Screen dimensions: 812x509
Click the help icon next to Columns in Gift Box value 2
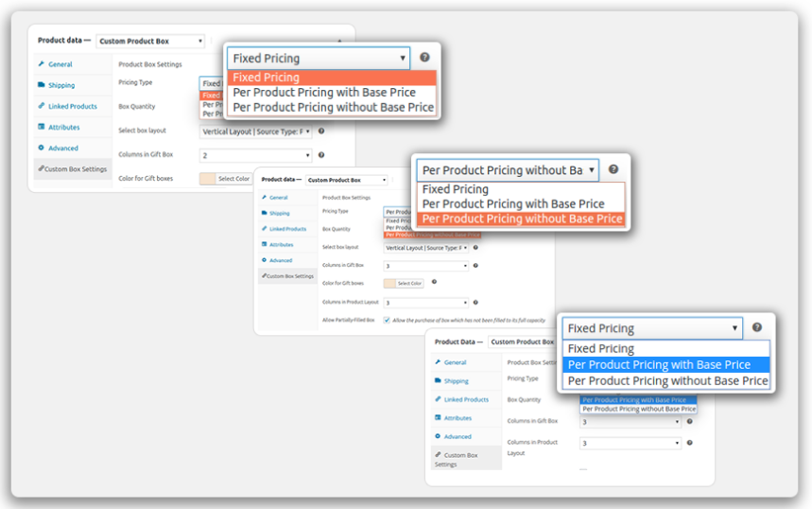321,155
